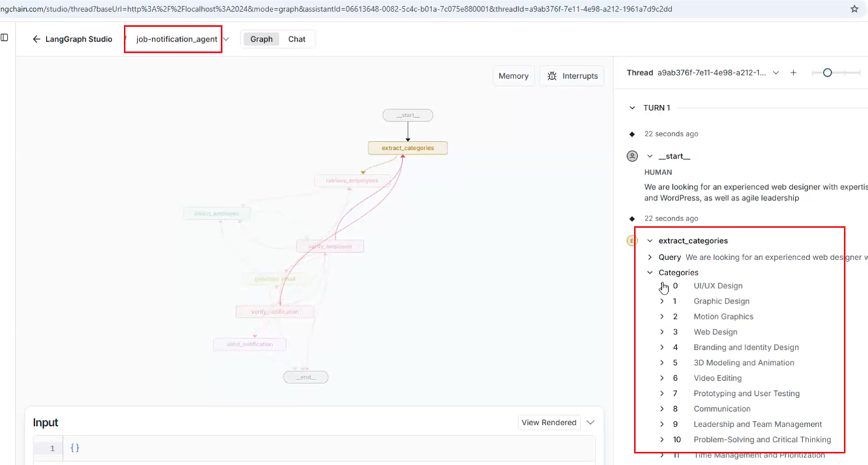868x465 pixels.
Task: Click the View Rendered button
Action: [549, 423]
